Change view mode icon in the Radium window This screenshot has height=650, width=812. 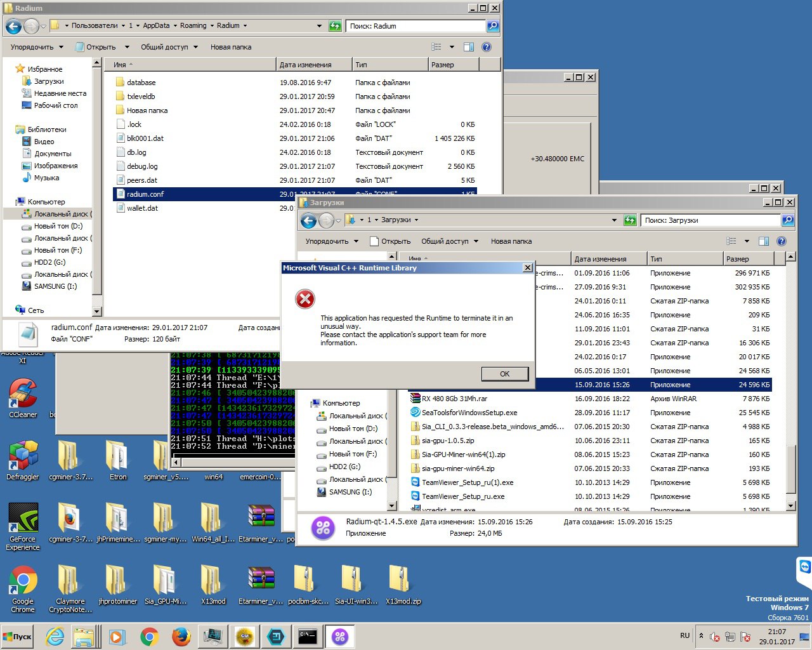tap(436, 47)
